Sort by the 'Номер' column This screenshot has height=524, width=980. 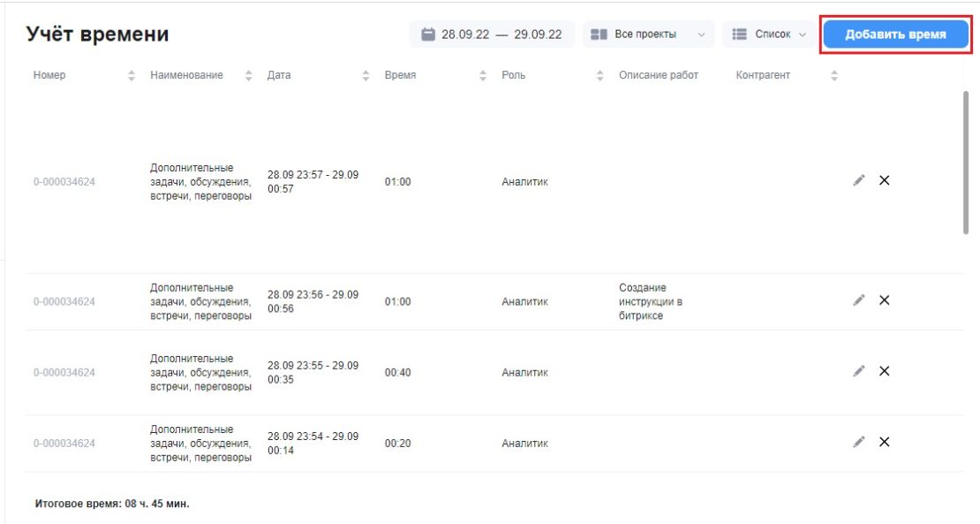[132, 76]
